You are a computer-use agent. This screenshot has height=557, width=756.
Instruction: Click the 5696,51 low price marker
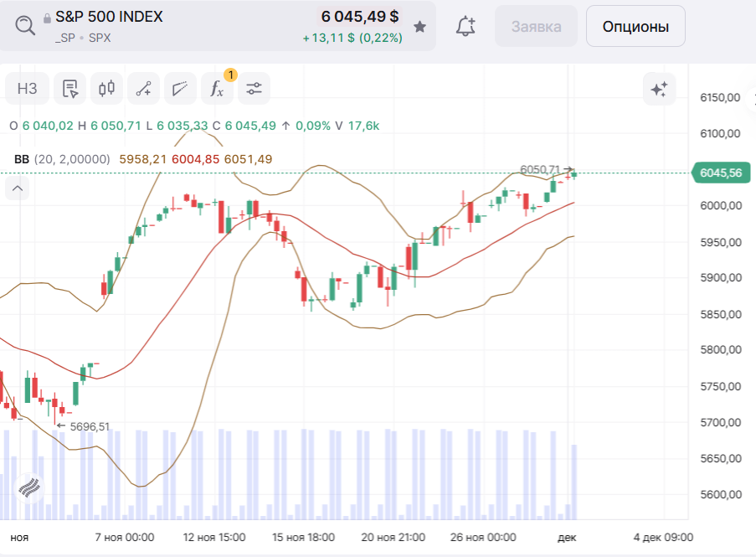click(x=89, y=426)
